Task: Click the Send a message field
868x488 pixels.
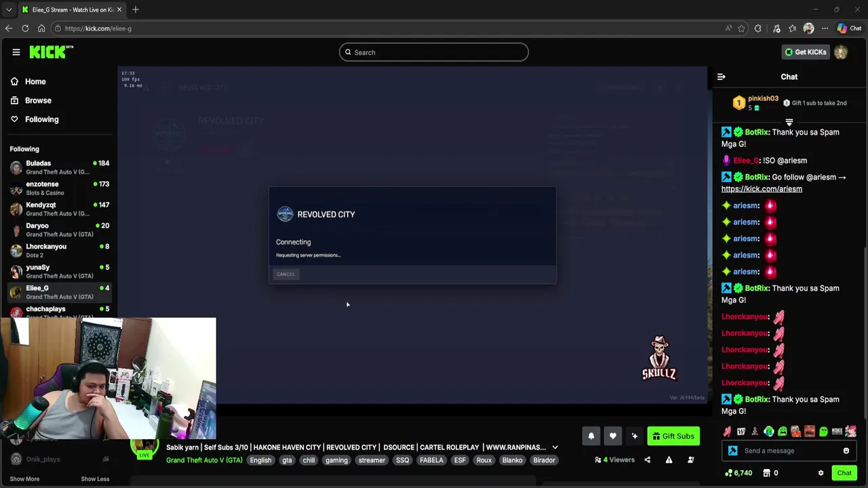Action: click(790, 451)
